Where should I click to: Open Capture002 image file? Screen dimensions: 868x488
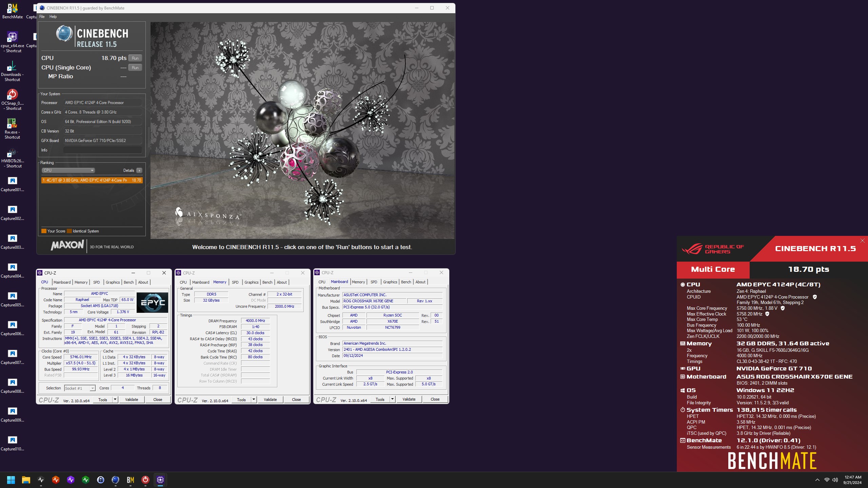click(12, 213)
